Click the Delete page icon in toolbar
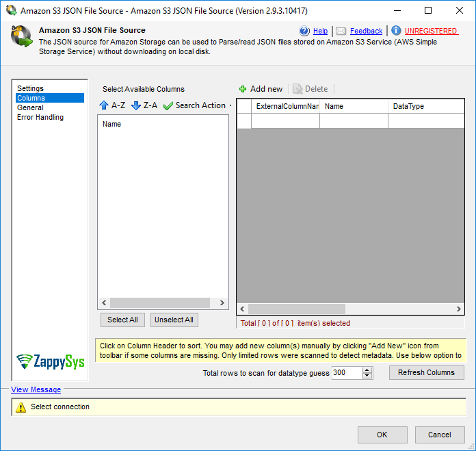The width and height of the screenshot is (476, 451). pyautogui.click(x=297, y=89)
